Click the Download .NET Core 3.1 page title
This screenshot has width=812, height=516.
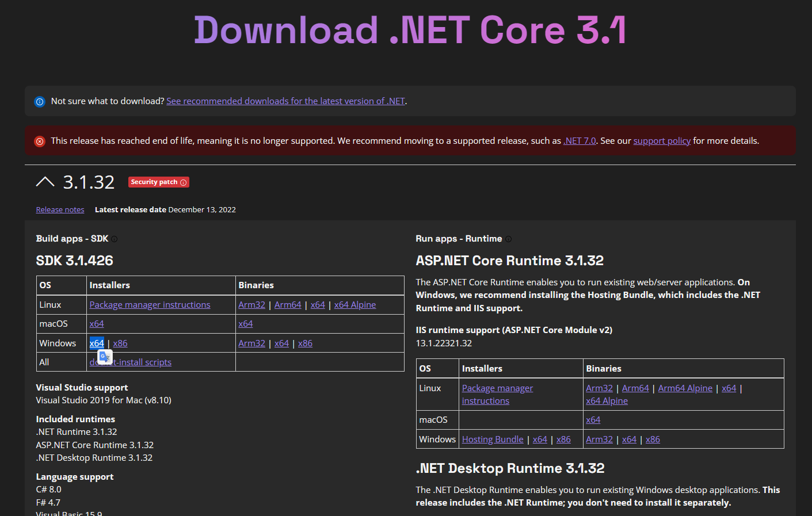[410, 30]
